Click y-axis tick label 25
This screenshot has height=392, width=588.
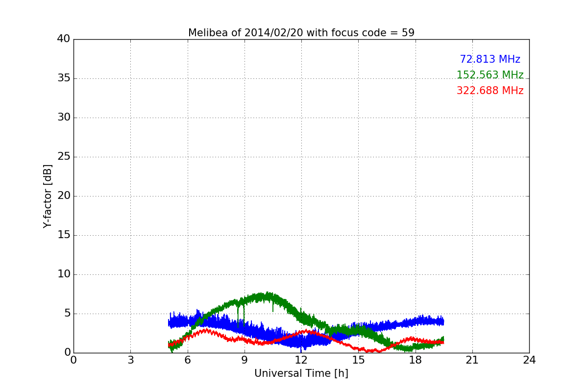tap(64, 157)
